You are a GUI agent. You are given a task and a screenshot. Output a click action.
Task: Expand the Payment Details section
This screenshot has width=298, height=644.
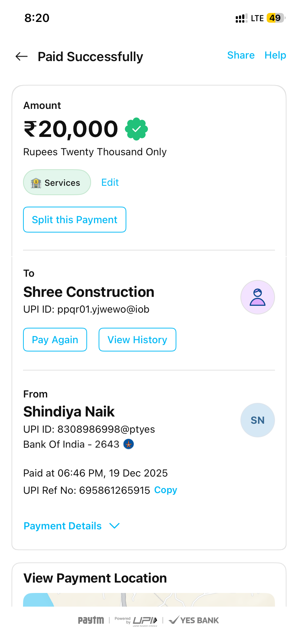(x=63, y=526)
